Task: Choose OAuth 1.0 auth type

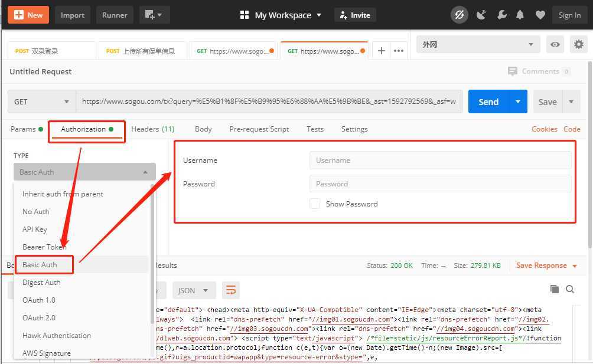Action: pyautogui.click(x=82, y=300)
